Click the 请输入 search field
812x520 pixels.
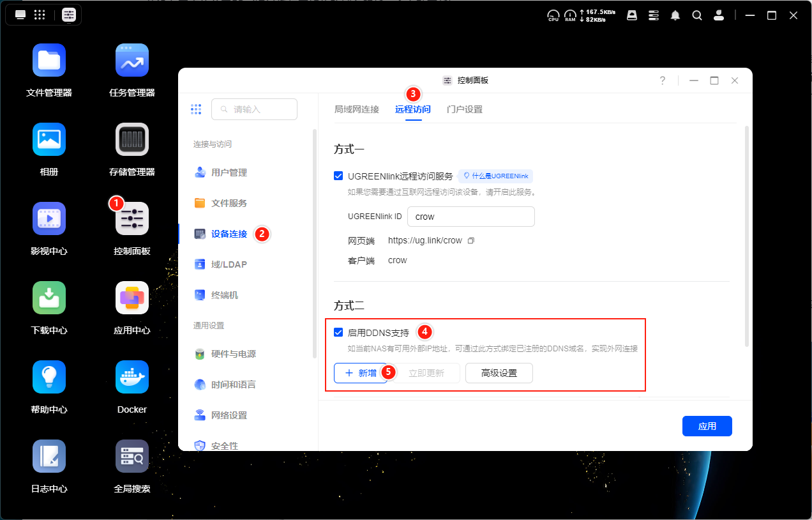click(x=254, y=109)
